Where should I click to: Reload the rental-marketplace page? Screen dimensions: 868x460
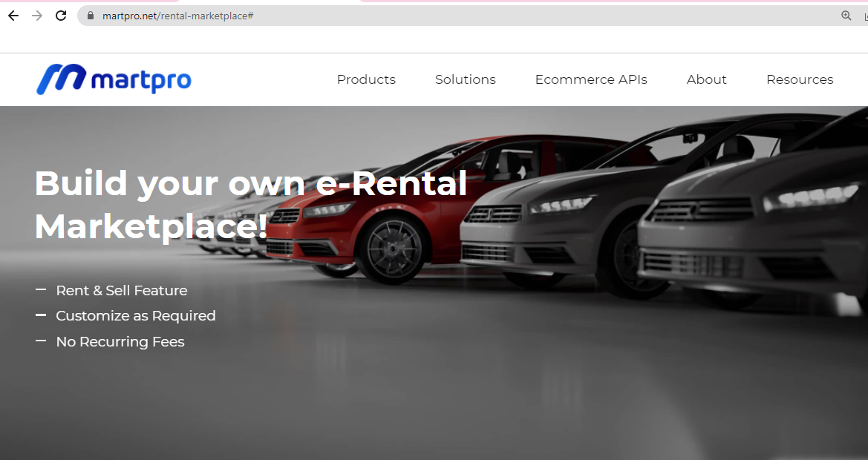click(61, 16)
